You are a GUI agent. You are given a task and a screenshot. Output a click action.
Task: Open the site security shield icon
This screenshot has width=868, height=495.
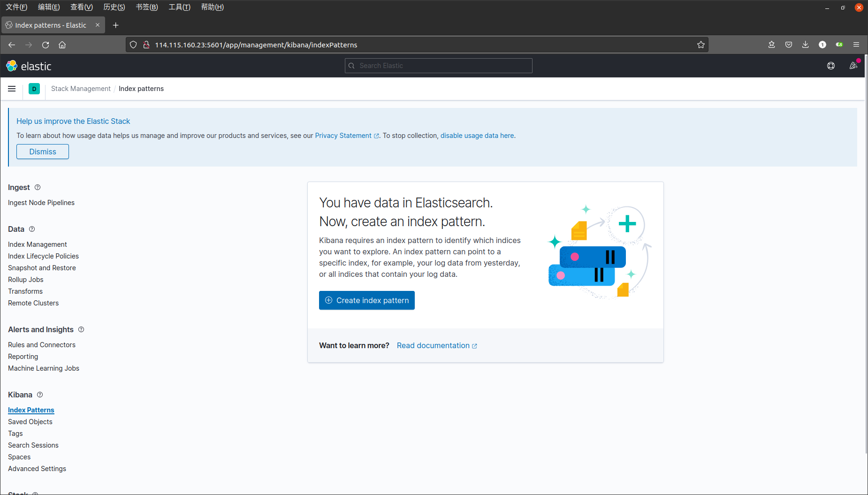tap(133, 45)
